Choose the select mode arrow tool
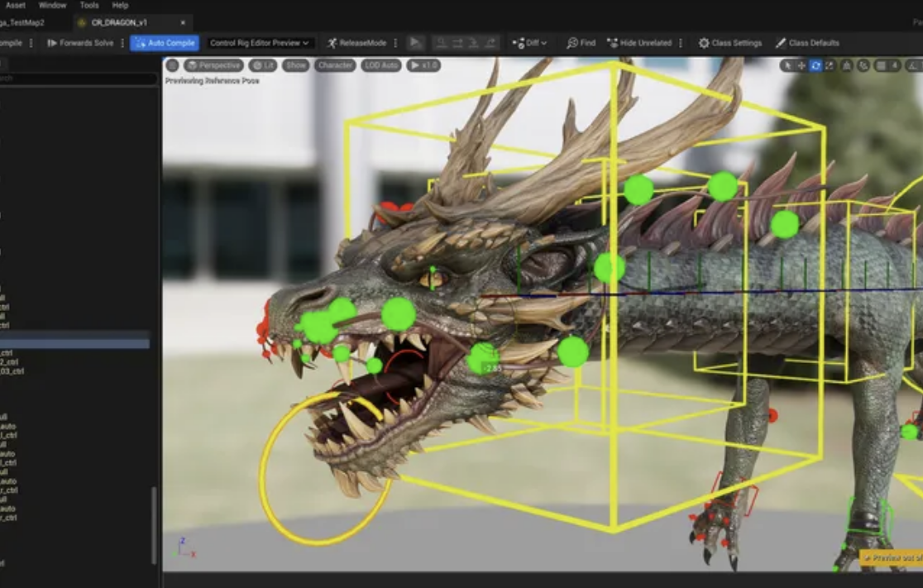923x588 pixels. [787, 65]
